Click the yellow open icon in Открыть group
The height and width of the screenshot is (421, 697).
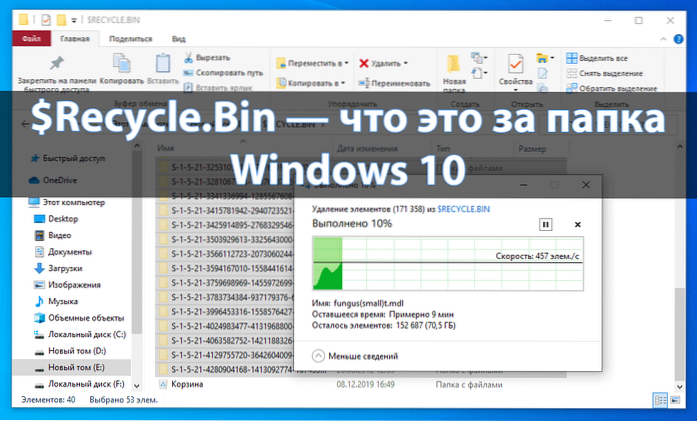pos(542,58)
